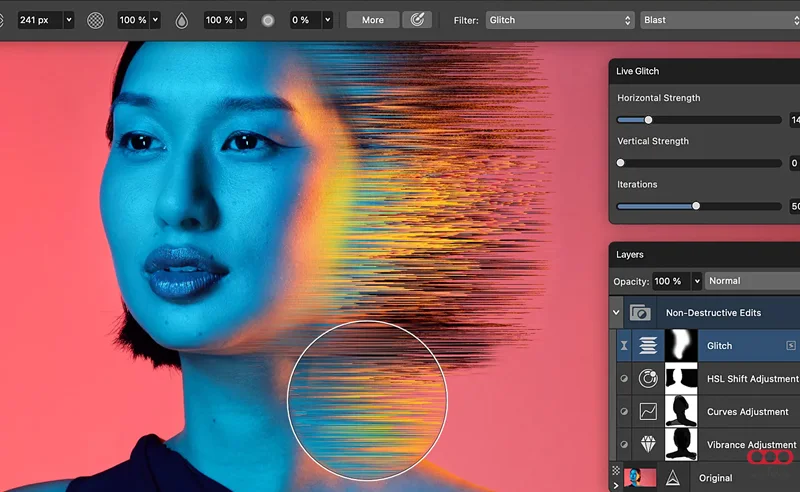Click the hardness circle icon in toolbar
This screenshot has height=492, width=800.
point(267,20)
